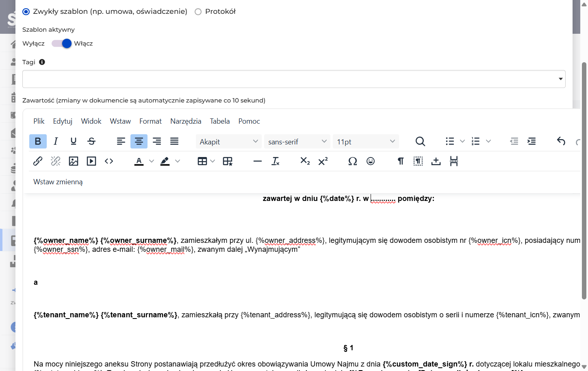This screenshot has height=371, width=588.
Task: Align text to the right
Action: pyautogui.click(x=157, y=141)
